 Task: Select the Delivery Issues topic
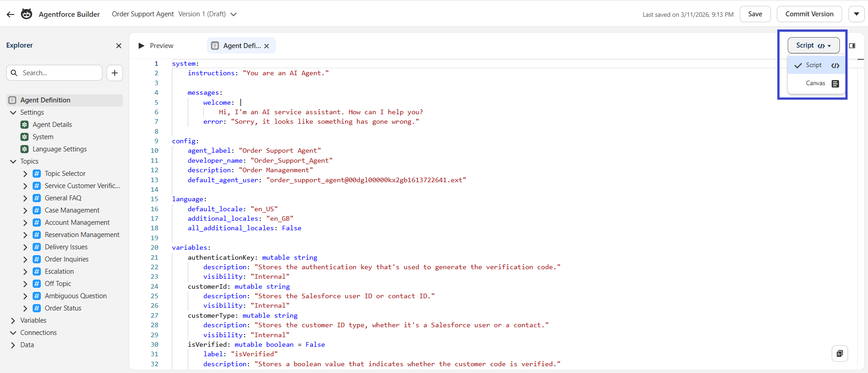tap(66, 247)
